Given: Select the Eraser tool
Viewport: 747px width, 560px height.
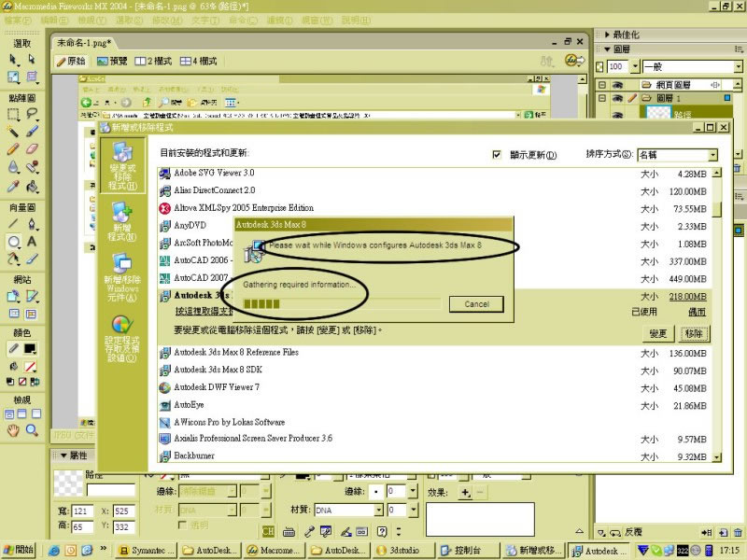Looking at the screenshot, I should point(32,149).
